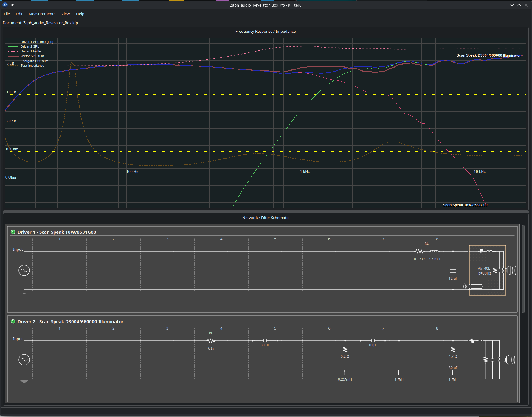Image resolution: width=532 pixels, height=417 pixels.
Task: Click the vented box enclosure Vb=40L
Action: click(x=488, y=270)
